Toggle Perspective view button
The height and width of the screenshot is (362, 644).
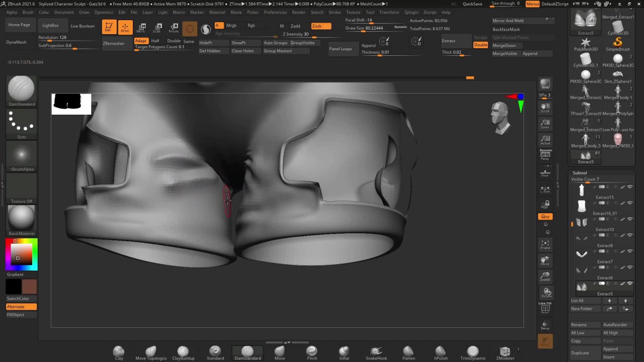coord(545,155)
